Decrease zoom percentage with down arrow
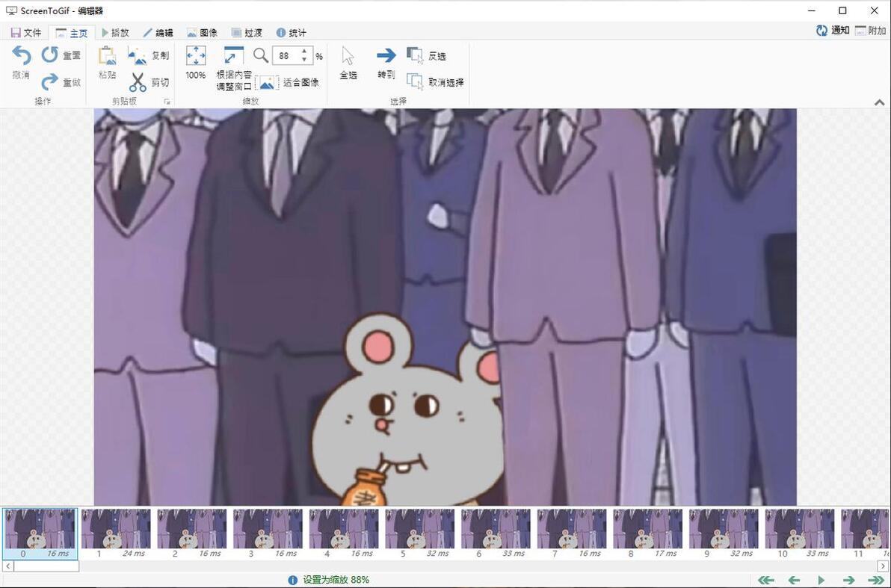891x588 pixels. click(x=304, y=59)
